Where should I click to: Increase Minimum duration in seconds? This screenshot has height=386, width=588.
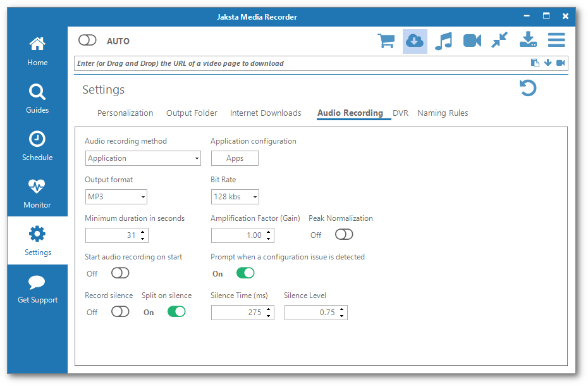(142, 232)
